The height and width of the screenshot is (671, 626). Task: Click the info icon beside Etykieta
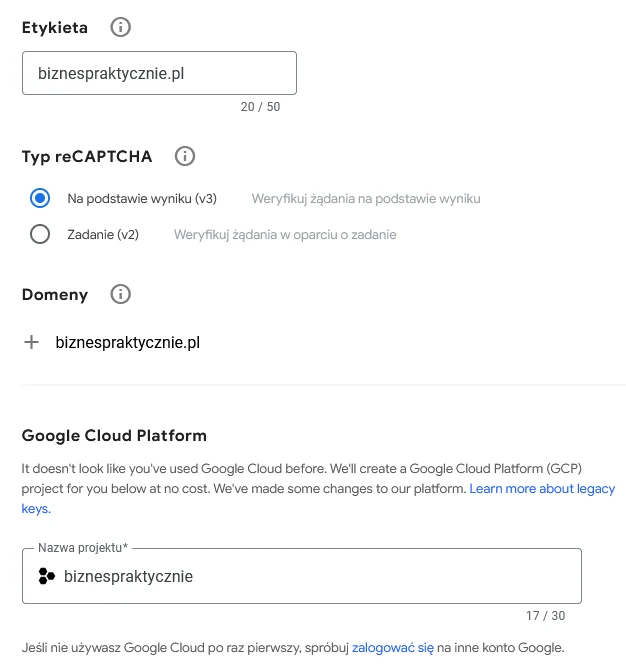[120, 28]
